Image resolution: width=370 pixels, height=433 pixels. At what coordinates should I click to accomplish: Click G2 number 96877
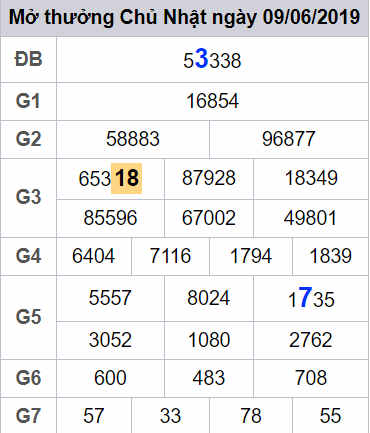tap(288, 139)
